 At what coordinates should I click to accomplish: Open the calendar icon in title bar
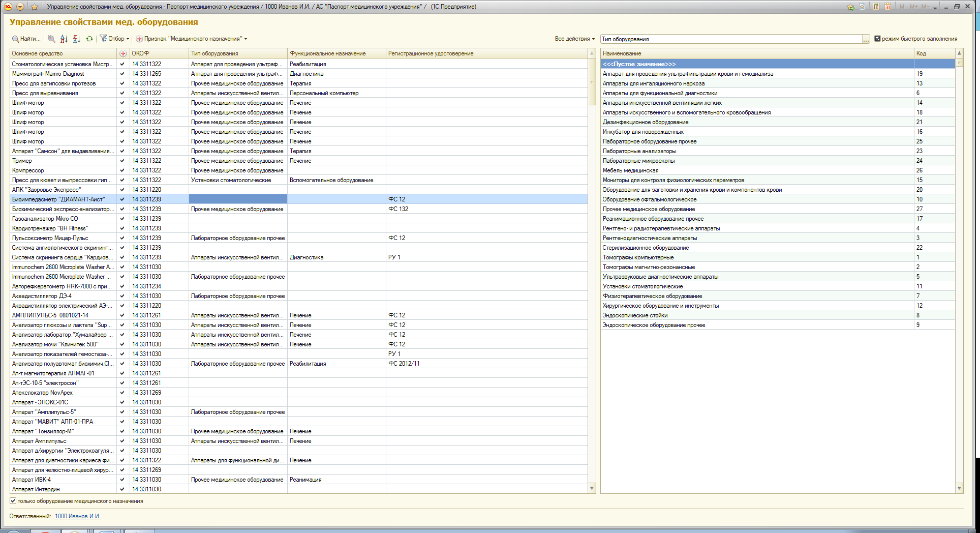tap(887, 7)
